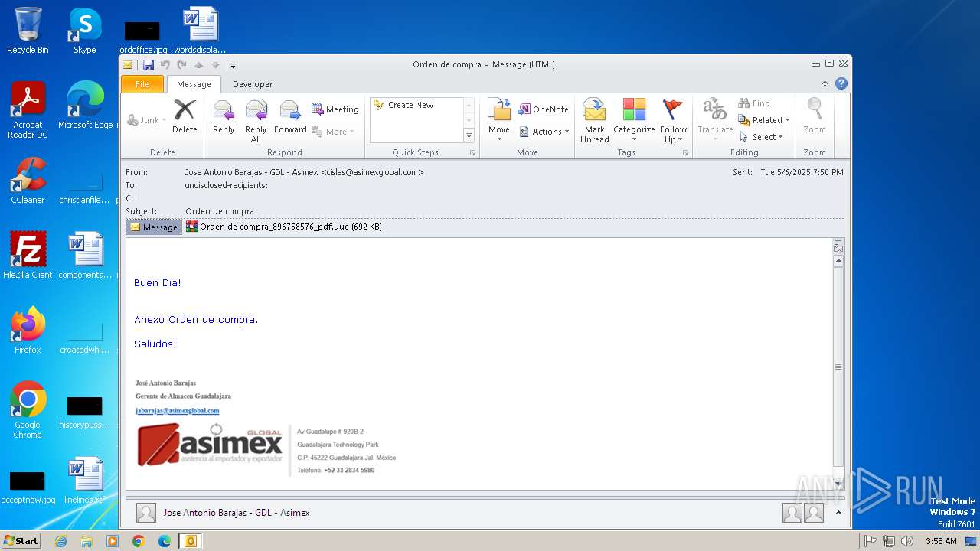Click the Asimex Global logo image
The width and height of the screenshot is (980, 551).
[210, 447]
